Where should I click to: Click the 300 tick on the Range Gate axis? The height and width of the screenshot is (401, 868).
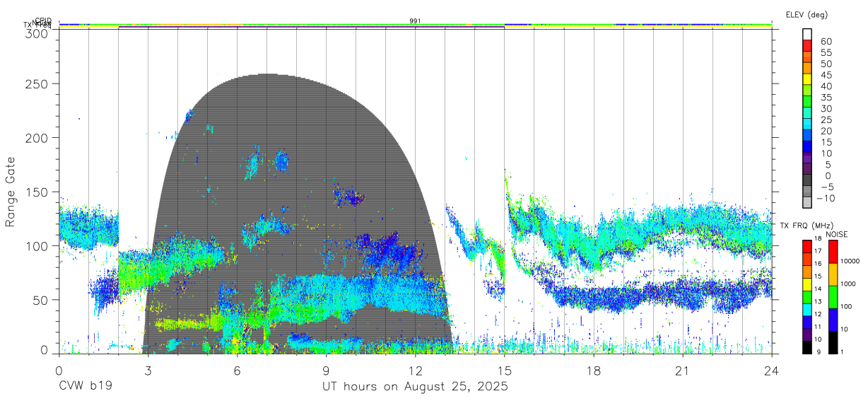click(37, 33)
